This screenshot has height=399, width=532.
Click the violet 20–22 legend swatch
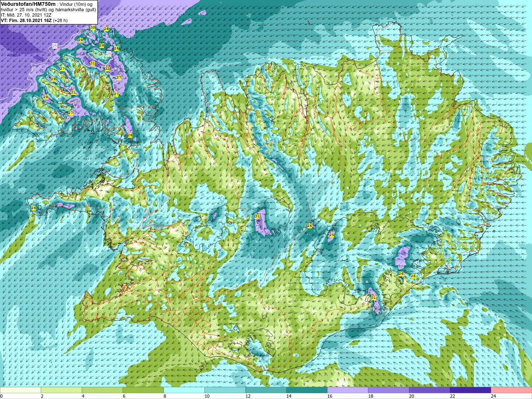430,390
